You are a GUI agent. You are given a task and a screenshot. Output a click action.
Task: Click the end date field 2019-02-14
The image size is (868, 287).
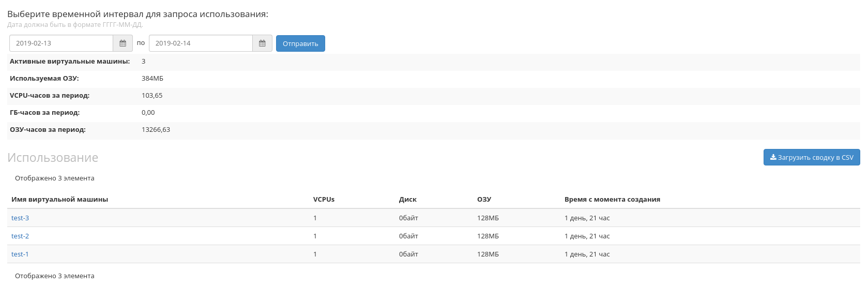coord(201,43)
